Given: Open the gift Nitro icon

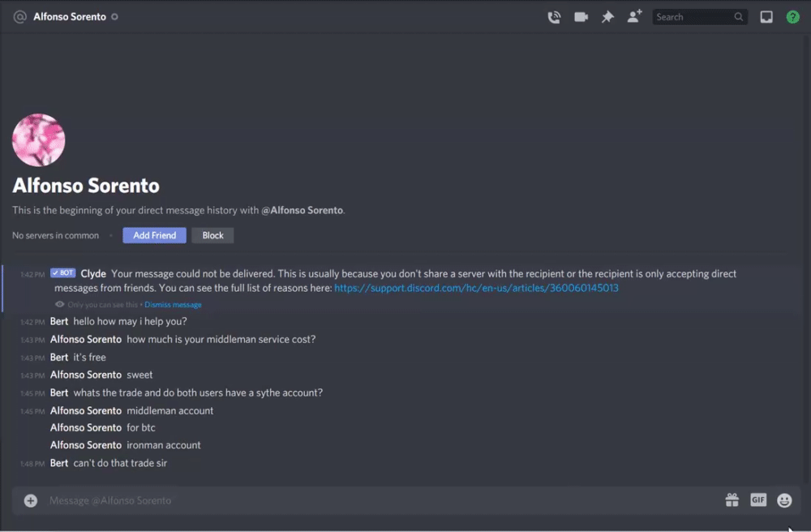Looking at the screenshot, I should [732, 500].
